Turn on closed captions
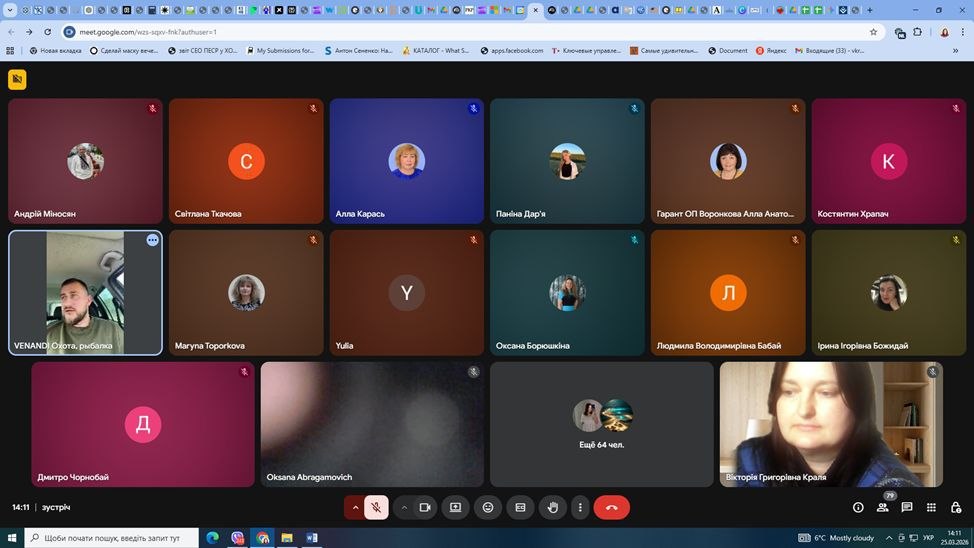 click(x=520, y=507)
